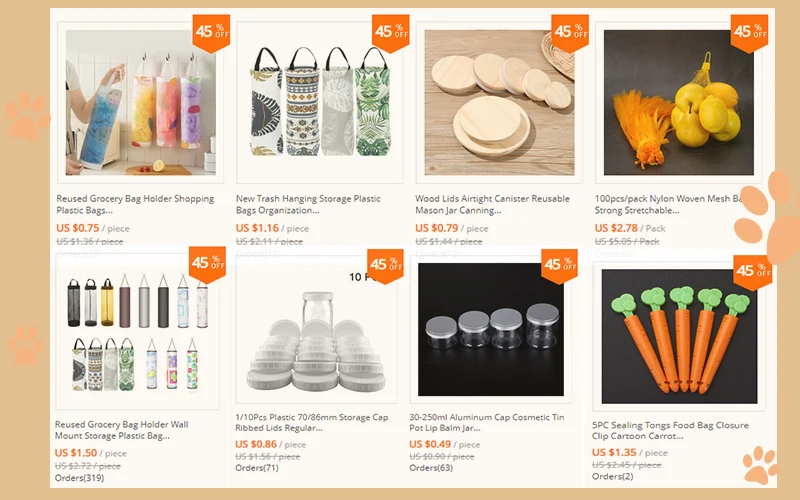Viewport: 800px width, 500px height.
Task: Open the Wood Lids Airtight Canister image
Action: pyautogui.click(x=499, y=103)
